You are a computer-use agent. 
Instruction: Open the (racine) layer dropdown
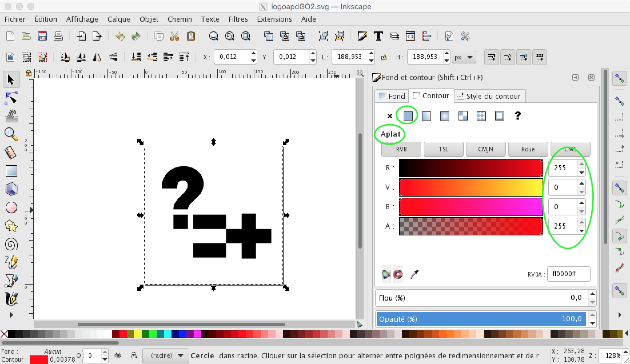[166, 355]
